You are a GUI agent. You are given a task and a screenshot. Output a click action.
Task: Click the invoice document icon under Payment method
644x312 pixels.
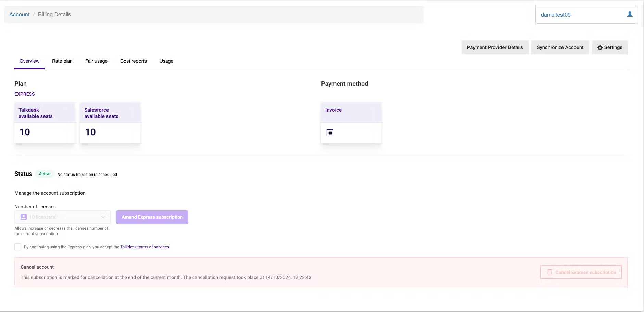click(x=330, y=133)
